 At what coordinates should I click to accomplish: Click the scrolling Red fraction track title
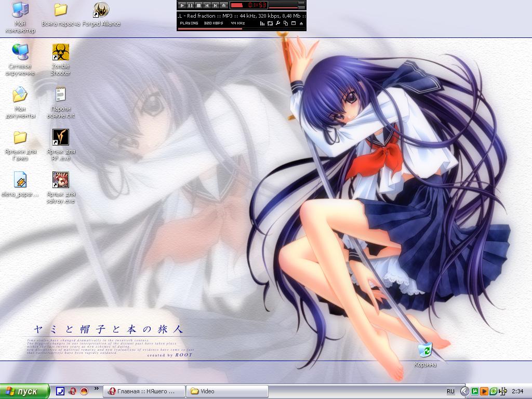[x=241, y=16]
